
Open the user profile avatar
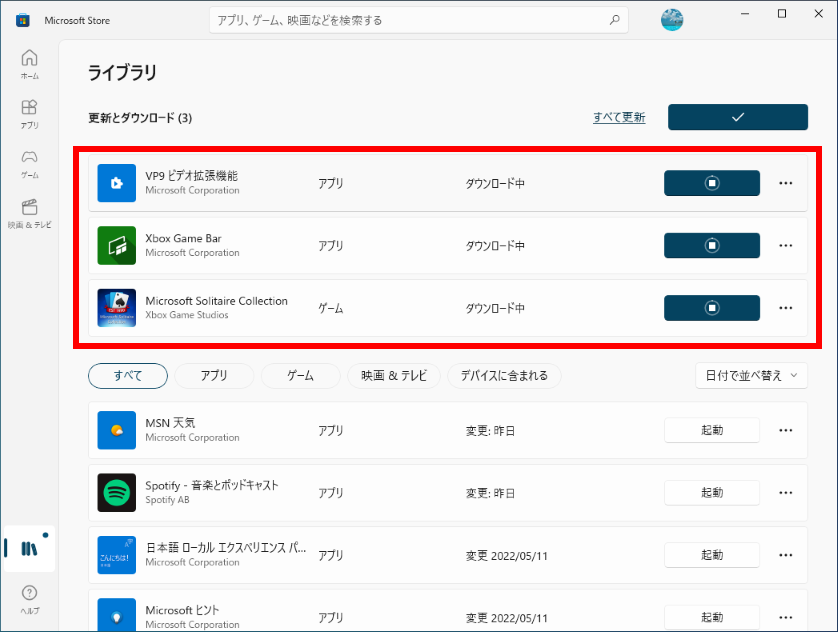672,20
